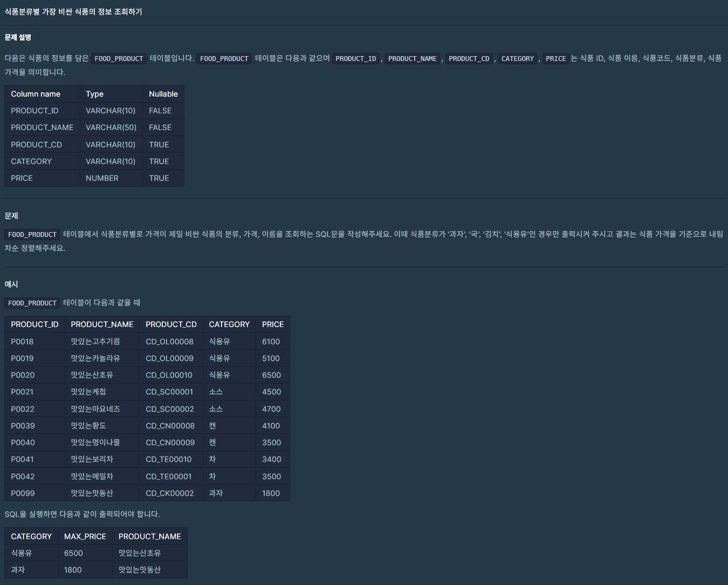Click the PRICE inline code tag in description
The image size is (728, 585).
555,58
